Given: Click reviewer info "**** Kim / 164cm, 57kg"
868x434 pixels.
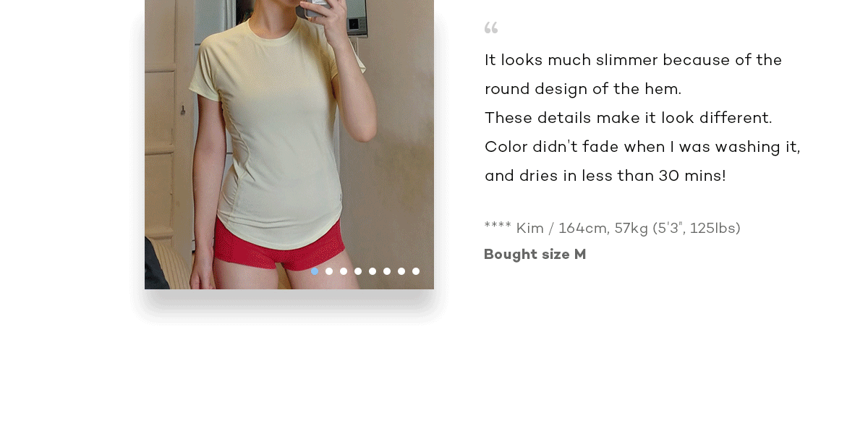Looking at the screenshot, I should pos(566,229).
